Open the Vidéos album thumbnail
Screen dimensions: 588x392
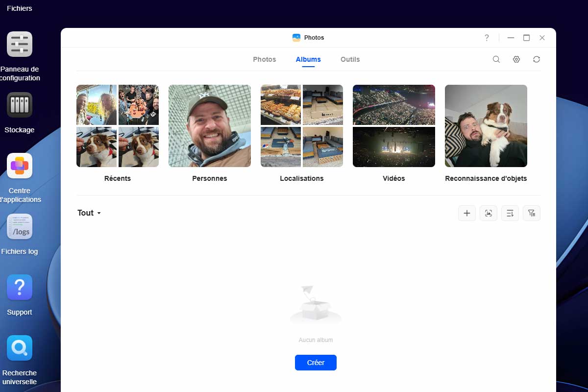(x=394, y=126)
